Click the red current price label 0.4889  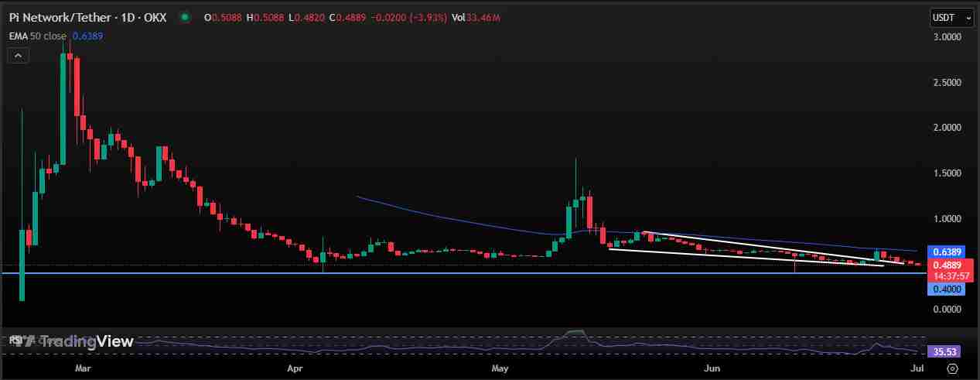(947, 264)
